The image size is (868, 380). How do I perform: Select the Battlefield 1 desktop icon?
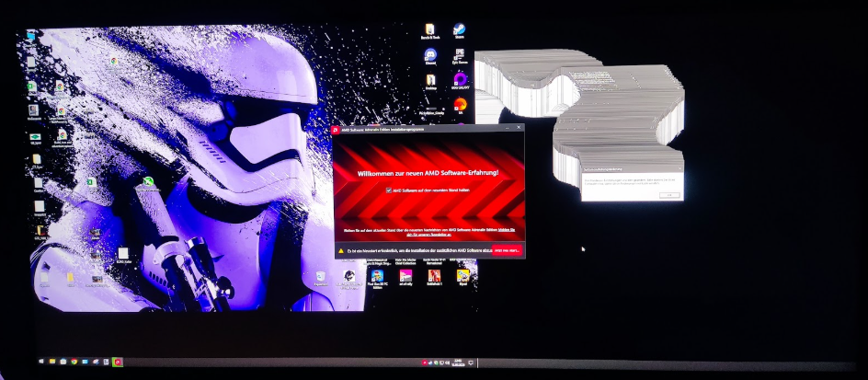click(x=435, y=277)
